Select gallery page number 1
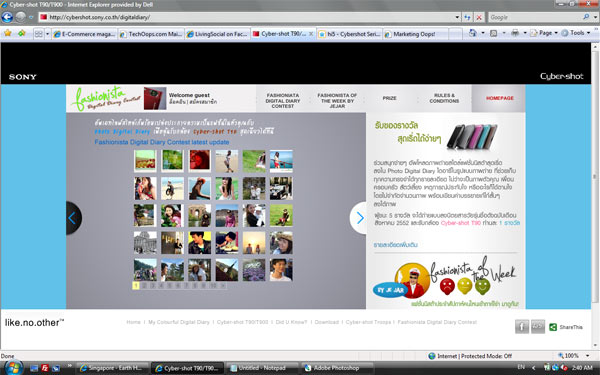This screenshot has height=375, width=600. point(136,285)
